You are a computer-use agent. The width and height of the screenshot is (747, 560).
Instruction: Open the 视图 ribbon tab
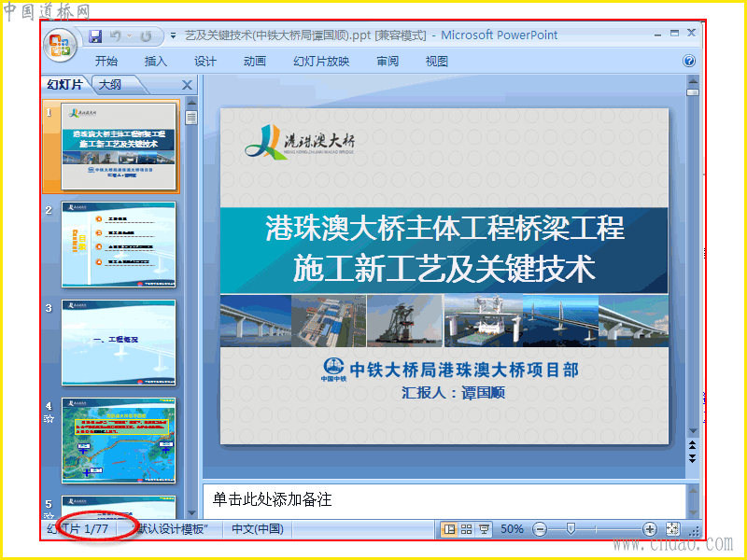(436, 62)
